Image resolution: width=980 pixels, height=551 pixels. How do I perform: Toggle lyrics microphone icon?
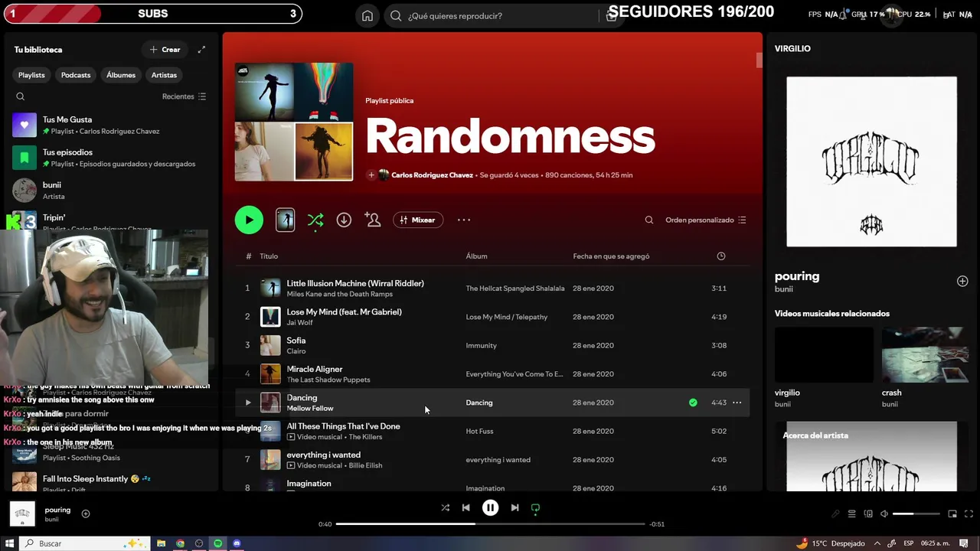pos(835,514)
